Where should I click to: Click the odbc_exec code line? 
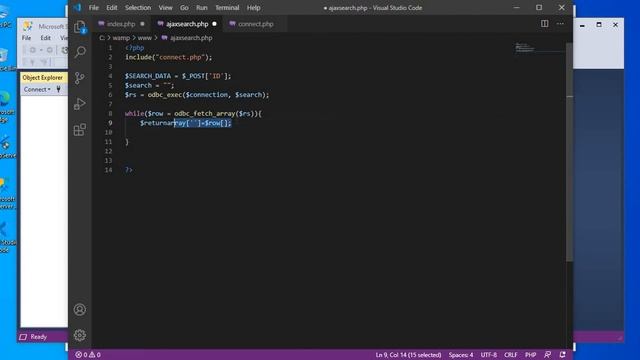click(x=197, y=95)
